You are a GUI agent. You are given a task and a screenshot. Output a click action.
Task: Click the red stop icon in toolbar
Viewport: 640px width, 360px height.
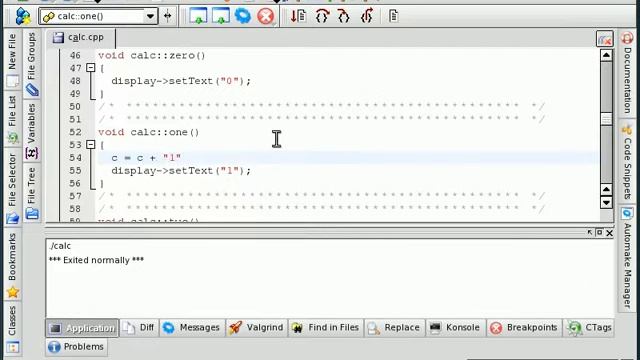(x=266, y=17)
